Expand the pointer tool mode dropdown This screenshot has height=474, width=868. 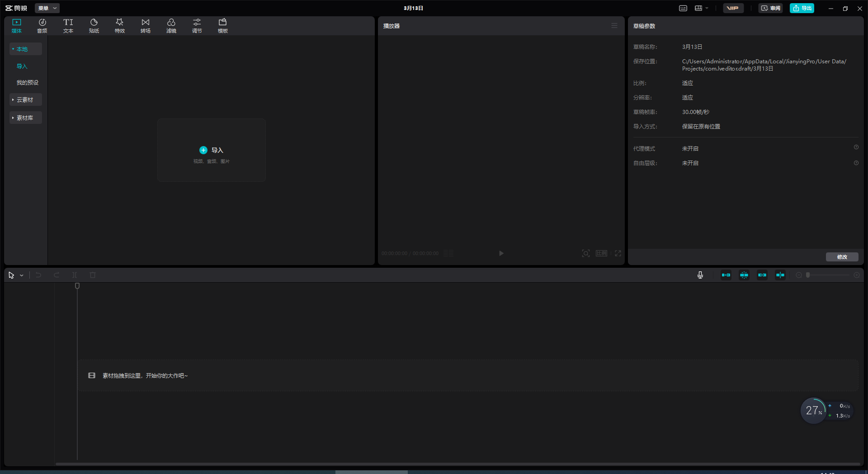[x=22, y=275]
